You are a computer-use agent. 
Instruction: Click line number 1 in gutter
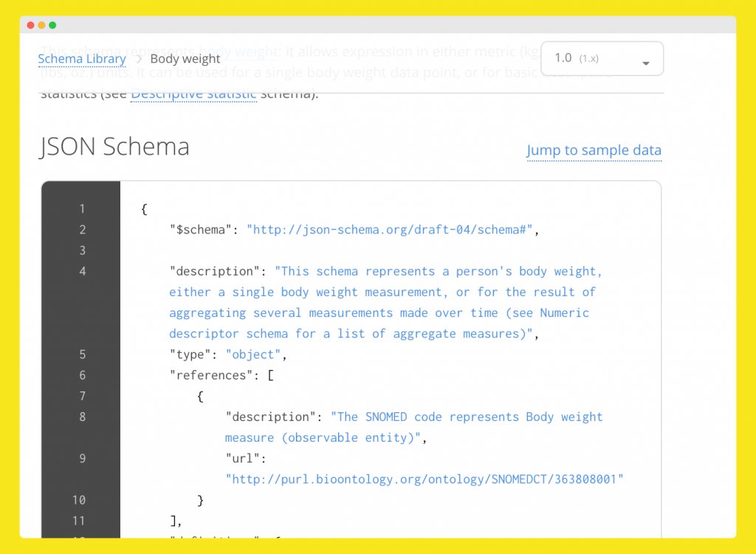coord(83,209)
